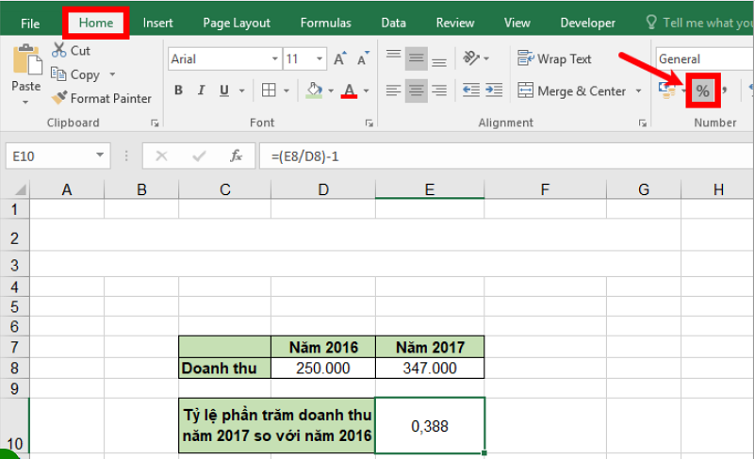Expand Borders options arrow

pos(286,91)
